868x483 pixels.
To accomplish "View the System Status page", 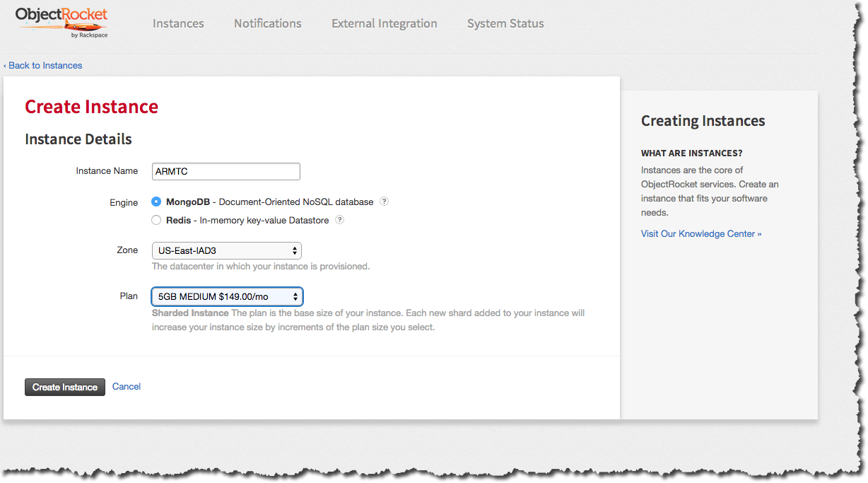I will (x=505, y=23).
